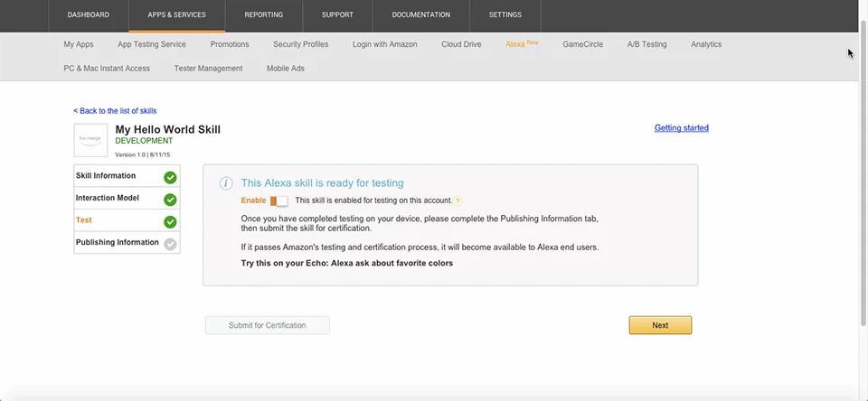The height and width of the screenshot is (401, 868).
Task: Switch to the Reporting tab
Action: [x=263, y=15]
